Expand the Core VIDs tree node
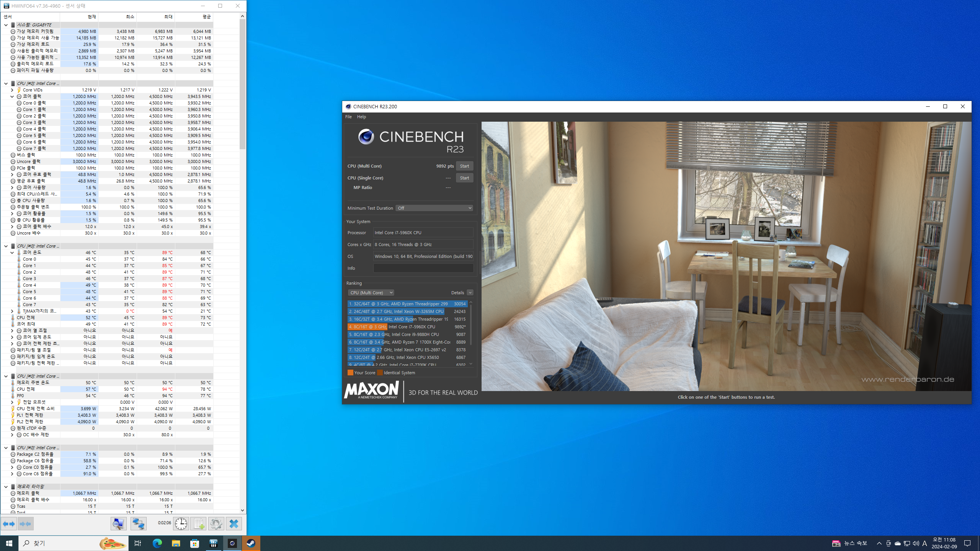 pyautogui.click(x=12, y=90)
